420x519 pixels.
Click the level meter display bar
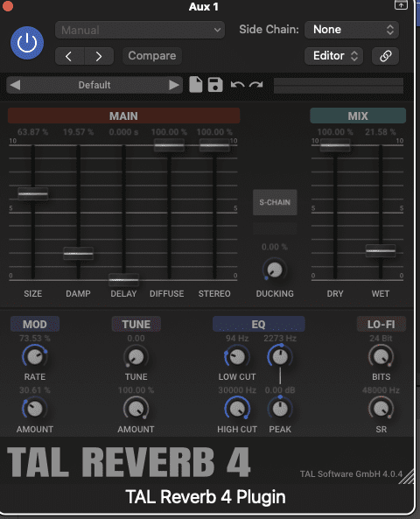[x=339, y=86]
